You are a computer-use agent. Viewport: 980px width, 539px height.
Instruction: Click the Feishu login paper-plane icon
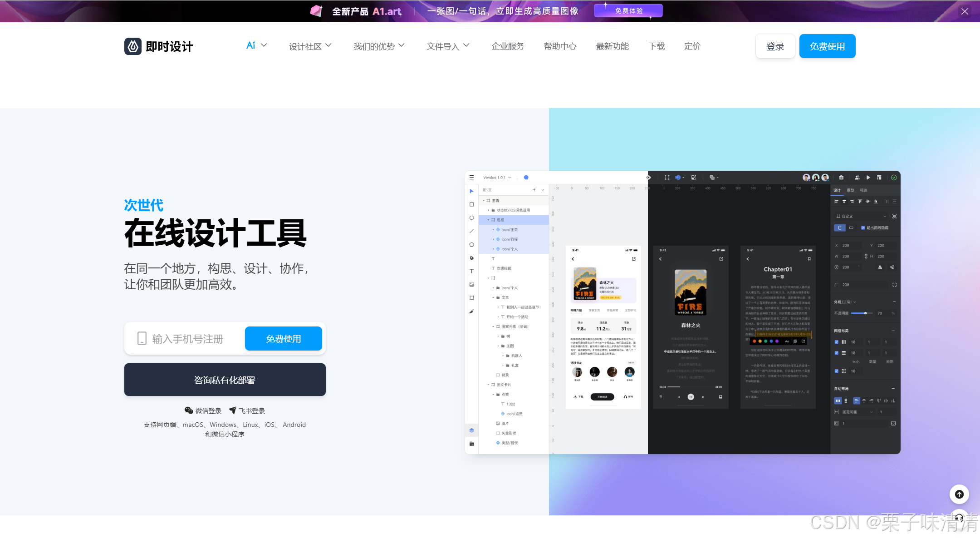pyautogui.click(x=233, y=410)
